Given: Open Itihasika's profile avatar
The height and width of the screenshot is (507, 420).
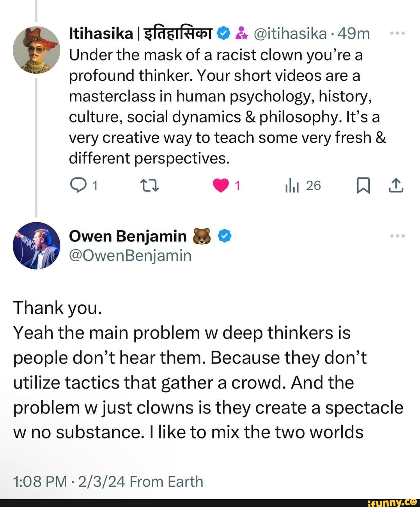Looking at the screenshot, I should point(36,50).
